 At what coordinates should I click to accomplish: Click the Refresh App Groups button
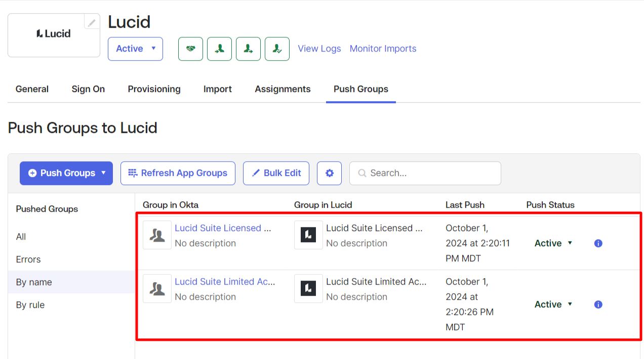178,173
